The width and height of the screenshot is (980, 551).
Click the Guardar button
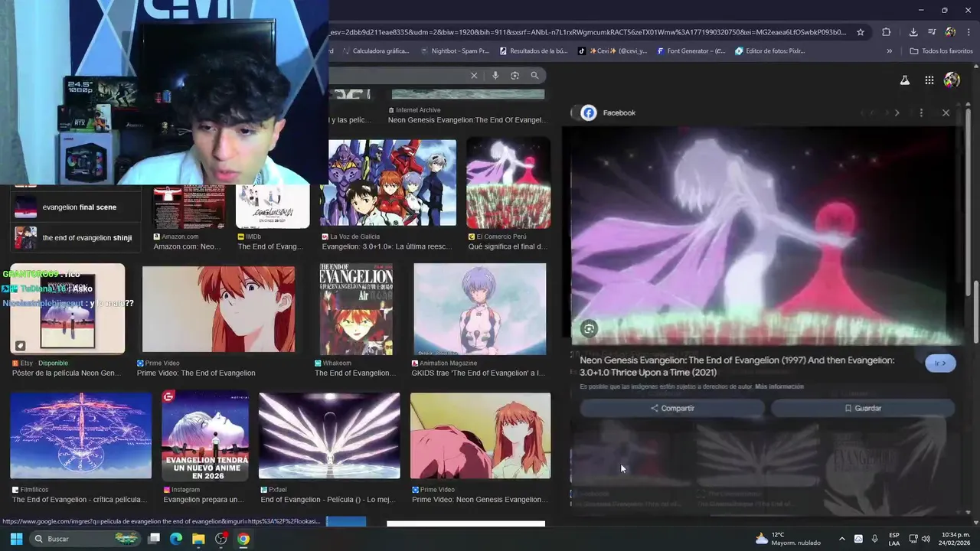click(x=863, y=408)
